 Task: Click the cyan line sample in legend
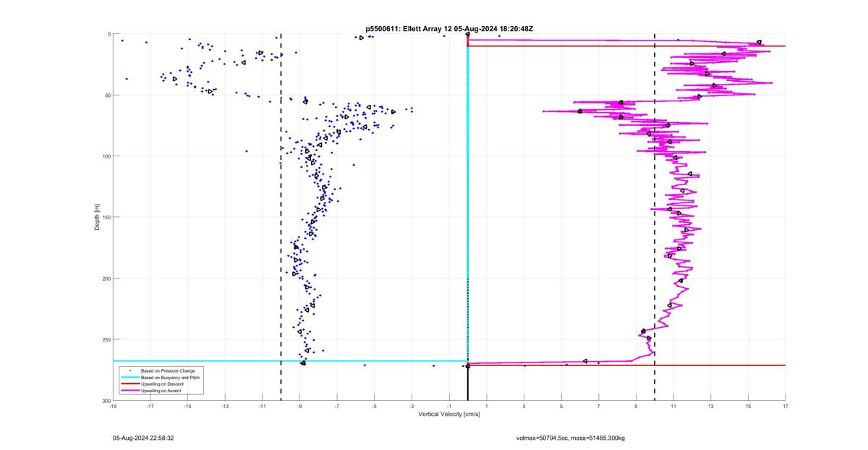coord(130,378)
